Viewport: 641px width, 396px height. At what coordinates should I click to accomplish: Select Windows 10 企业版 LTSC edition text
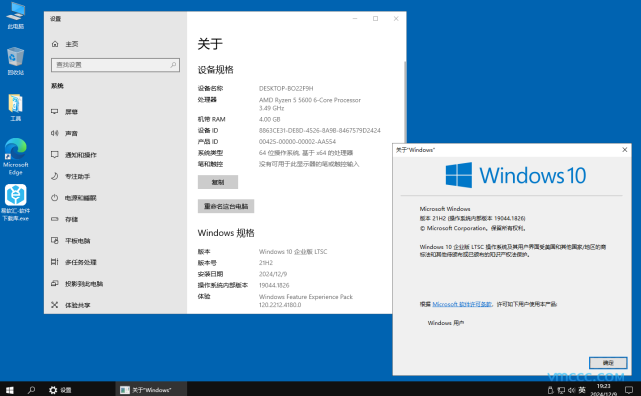[x=293, y=251]
